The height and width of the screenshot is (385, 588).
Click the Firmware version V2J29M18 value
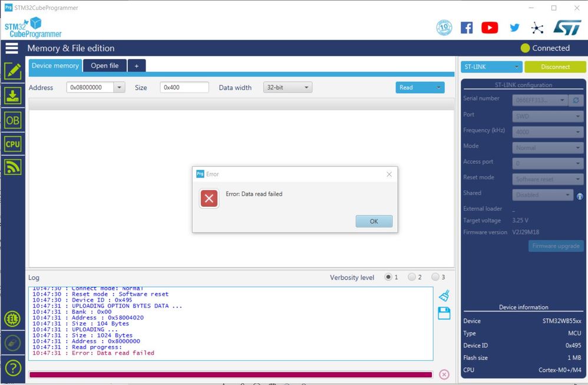(x=526, y=232)
